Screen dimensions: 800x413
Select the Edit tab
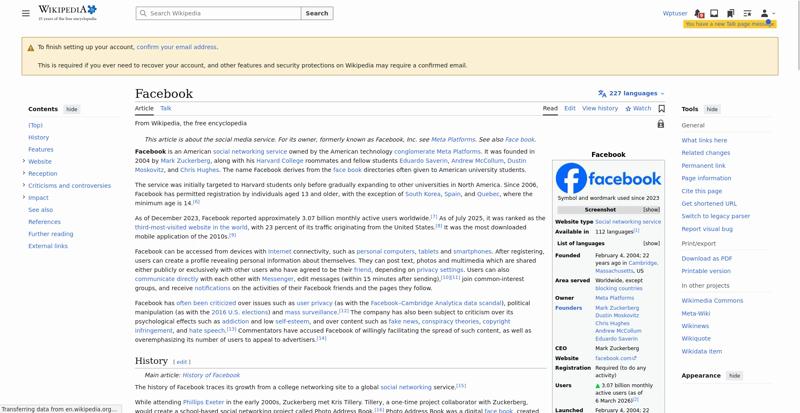click(x=570, y=108)
